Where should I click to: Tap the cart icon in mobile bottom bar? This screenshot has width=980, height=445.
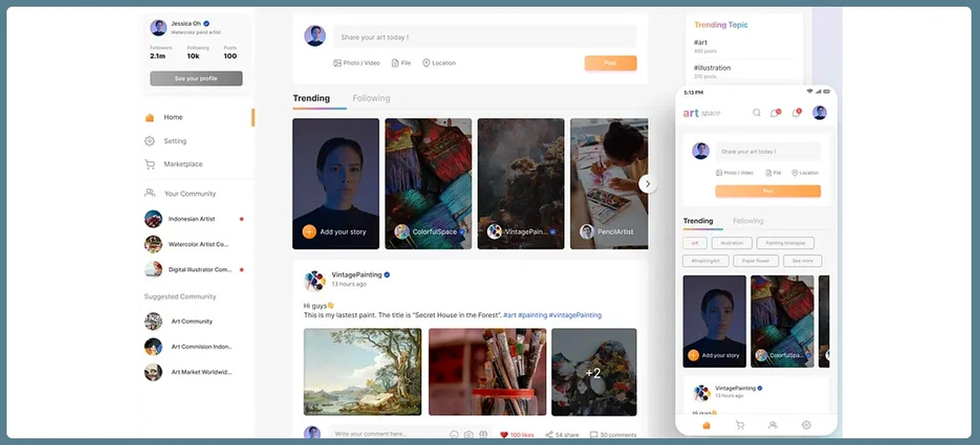pos(739,425)
